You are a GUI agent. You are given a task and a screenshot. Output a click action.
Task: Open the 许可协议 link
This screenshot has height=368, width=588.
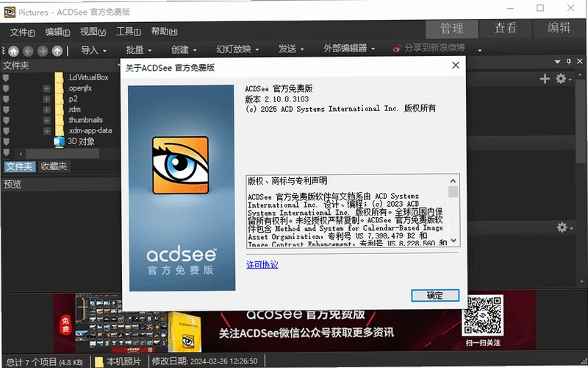(x=262, y=265)
